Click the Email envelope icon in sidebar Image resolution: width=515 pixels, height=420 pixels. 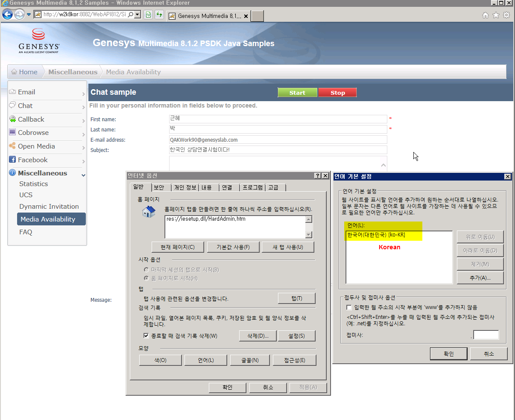coord(12,92)
